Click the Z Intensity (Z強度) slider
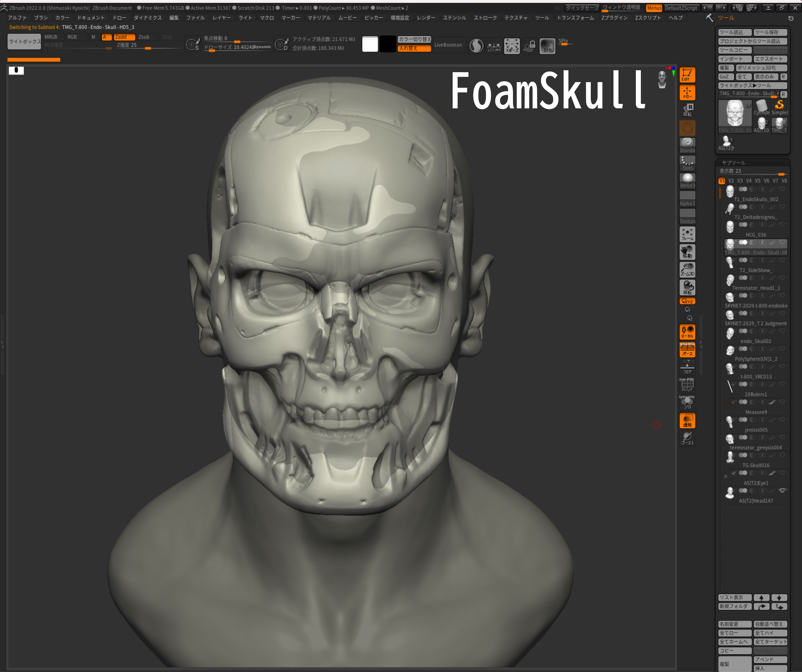The width and height of the screenshot is (802, 672). pos(149,45)
